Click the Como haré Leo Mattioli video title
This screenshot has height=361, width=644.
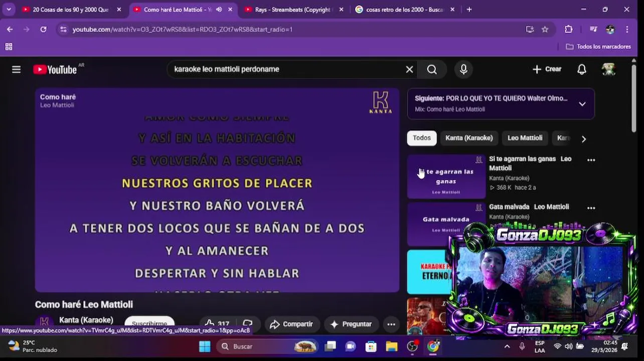pos(84,304)
